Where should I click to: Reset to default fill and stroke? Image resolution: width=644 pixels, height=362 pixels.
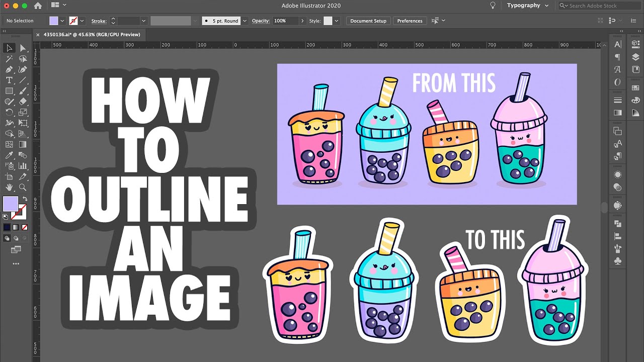(x=6, y=217)
